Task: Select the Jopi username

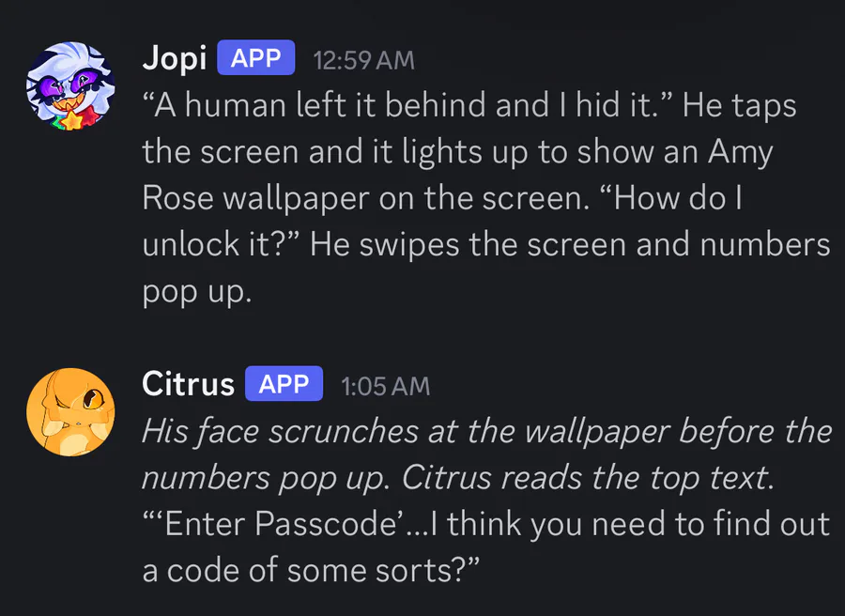Action: click(175, 57)
